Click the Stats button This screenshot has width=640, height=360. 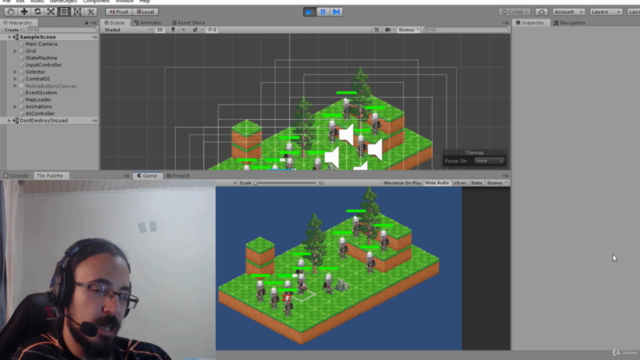(x=476, y=183)
